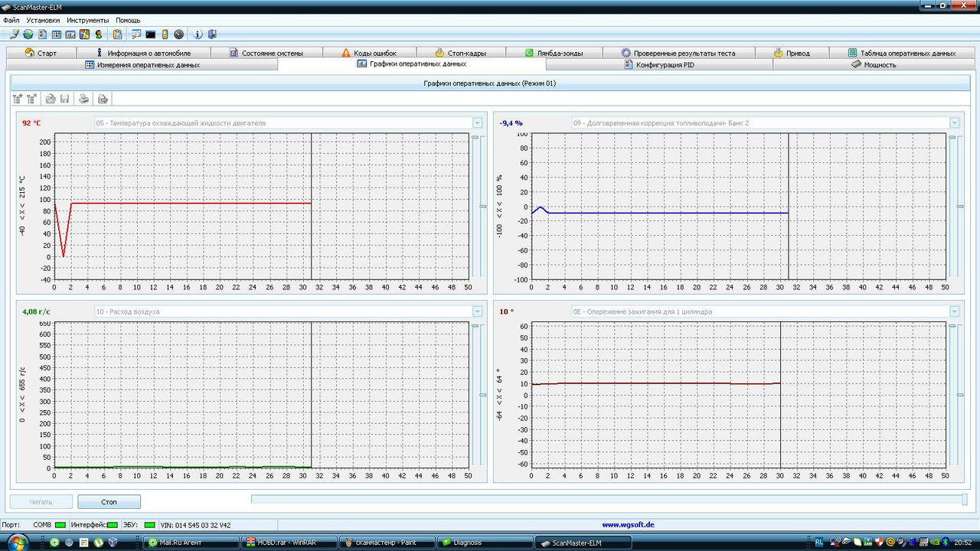Open the www.wgsoft.de link

click(628, 525)
